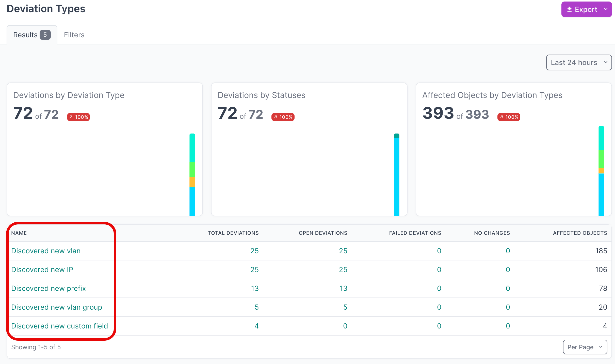The width and height of the screenshot is (615, 364).
Task: Open the Last 24 hours time range dropdown
Action: 579,62
